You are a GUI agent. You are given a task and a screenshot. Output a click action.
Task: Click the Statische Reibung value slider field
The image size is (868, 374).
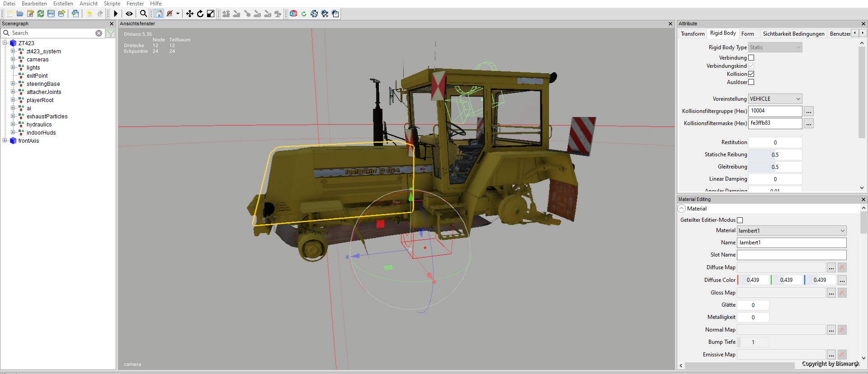[x=775, y=154]
